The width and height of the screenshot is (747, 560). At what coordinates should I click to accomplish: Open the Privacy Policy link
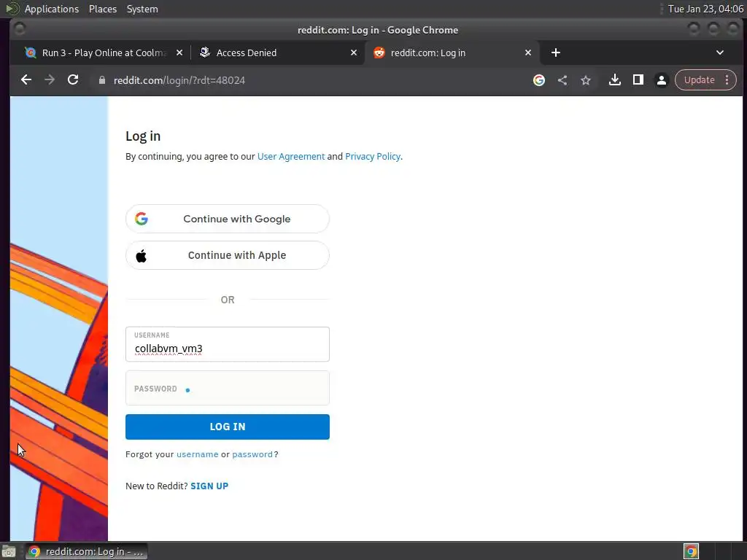click(x=373, y=156)
